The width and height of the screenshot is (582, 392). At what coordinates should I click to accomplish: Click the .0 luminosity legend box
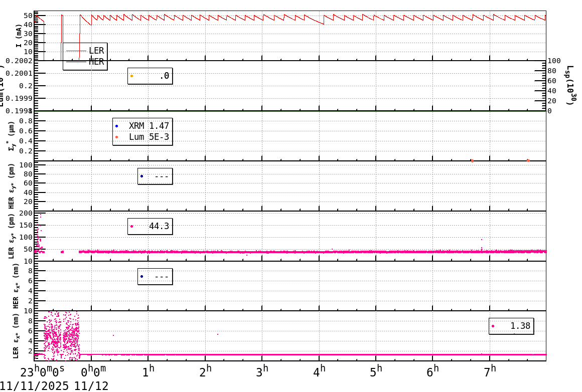pos(150,76)
